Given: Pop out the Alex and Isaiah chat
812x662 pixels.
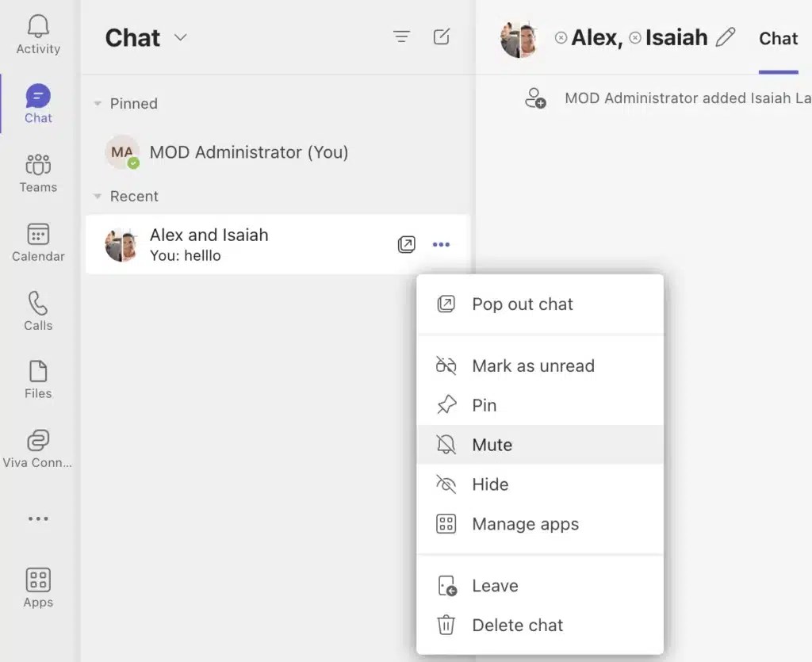Looking at the screenshot, I should click(407, 244).
